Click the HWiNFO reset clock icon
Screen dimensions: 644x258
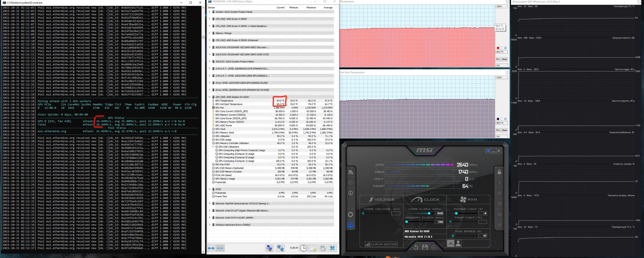pyautogui.click(x=303, y=248)
